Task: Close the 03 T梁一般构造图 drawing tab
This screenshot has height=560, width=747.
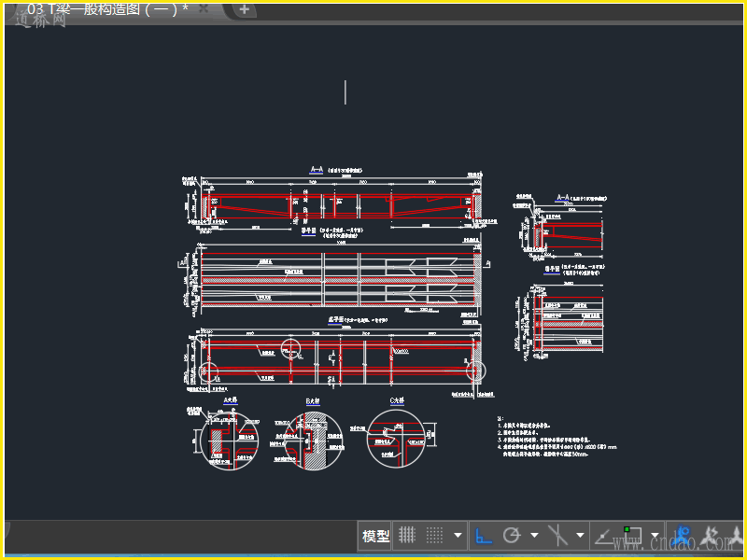Action: click(x=204, y=8)
